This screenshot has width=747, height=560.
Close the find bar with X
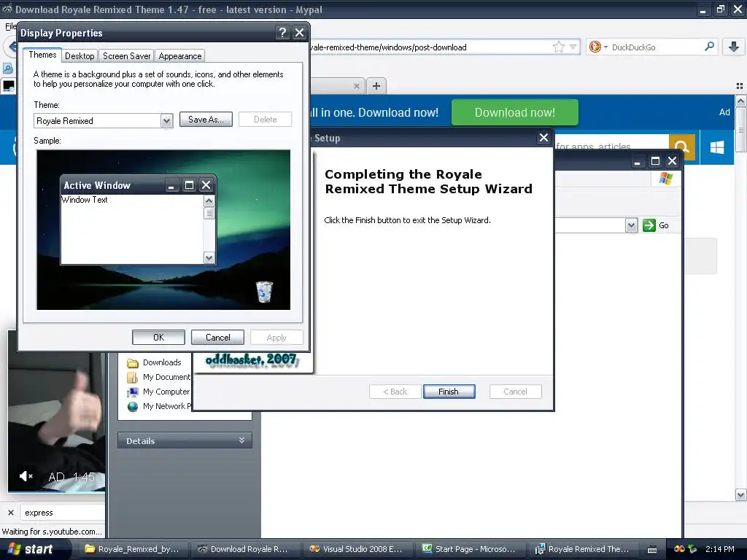pos(11,513)
